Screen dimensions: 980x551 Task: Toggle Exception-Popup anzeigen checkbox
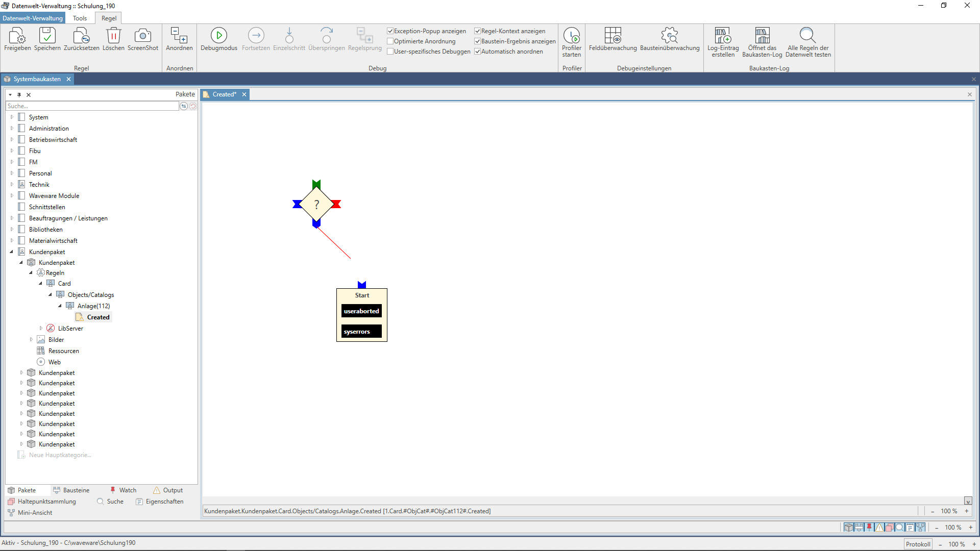[390, 31]
